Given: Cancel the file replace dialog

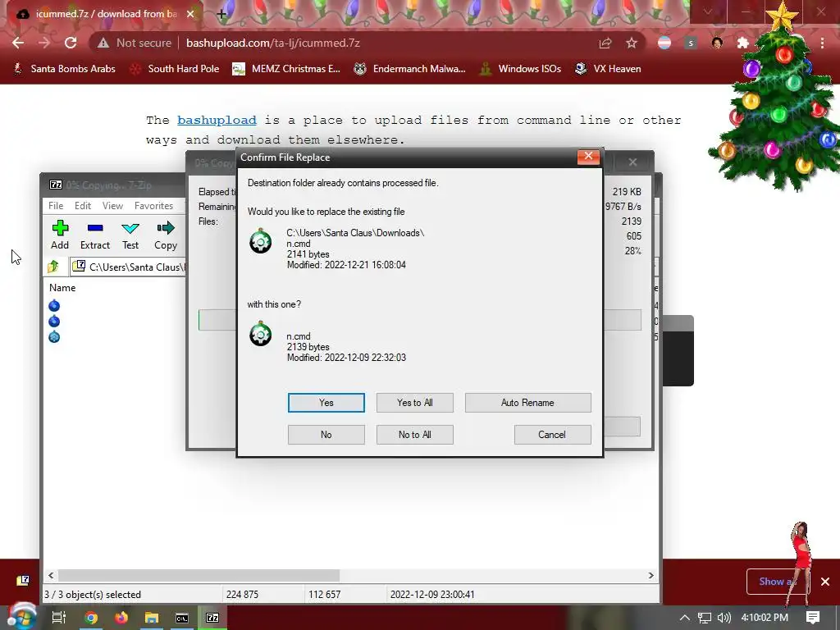Looking at the screenshot, I should [x=552, y=435].
